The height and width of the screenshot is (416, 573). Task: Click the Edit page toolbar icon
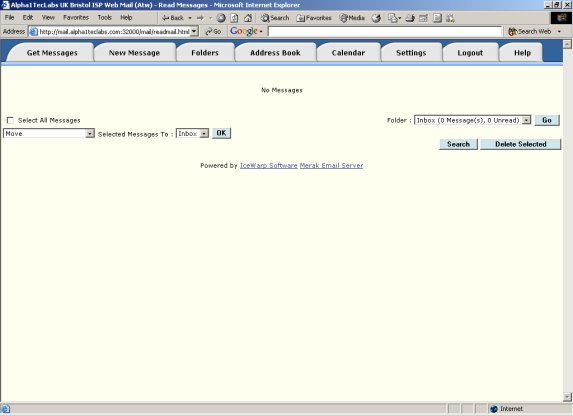pos(423,18)
